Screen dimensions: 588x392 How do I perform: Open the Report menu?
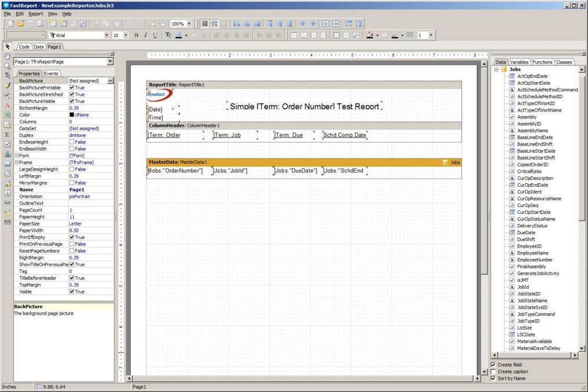(36, 13)
